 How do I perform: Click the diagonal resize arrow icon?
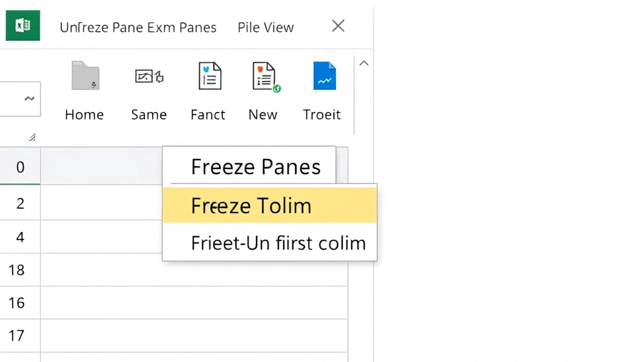pos(31,137)
